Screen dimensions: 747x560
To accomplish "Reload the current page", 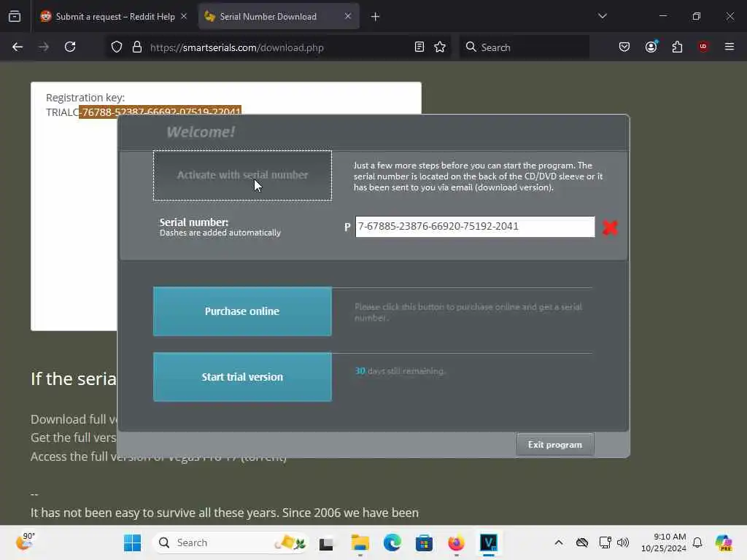I will click(x=70, y=47).
